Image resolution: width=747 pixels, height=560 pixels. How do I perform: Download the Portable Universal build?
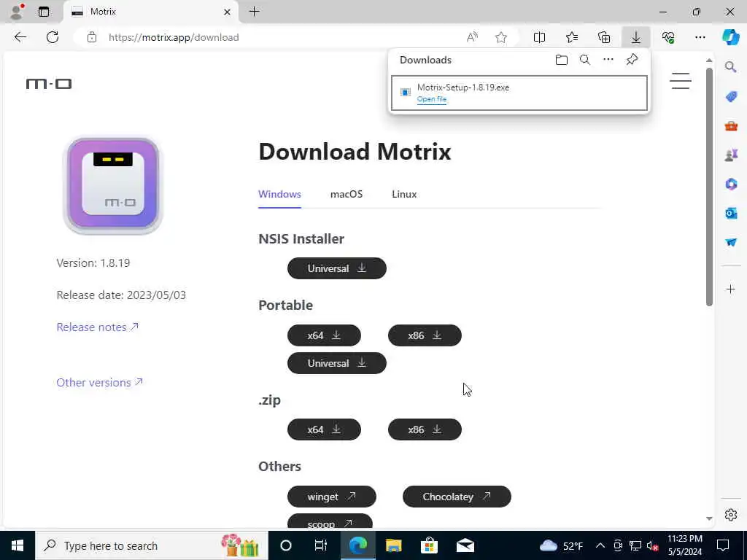pos(337,363)
